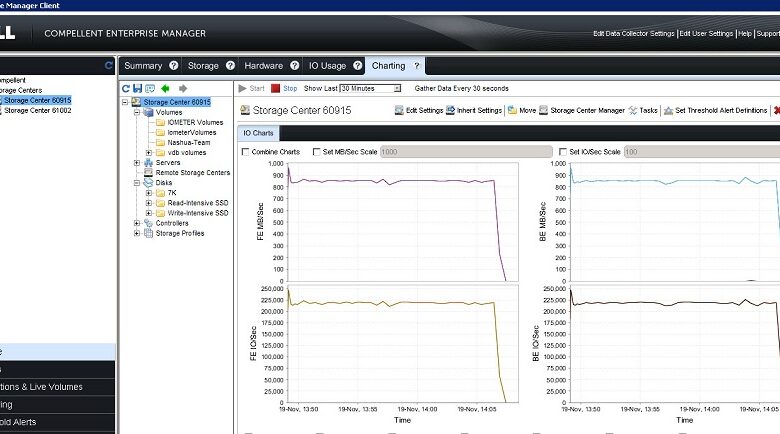Switch to the Summary tab

tap(143, 66)
